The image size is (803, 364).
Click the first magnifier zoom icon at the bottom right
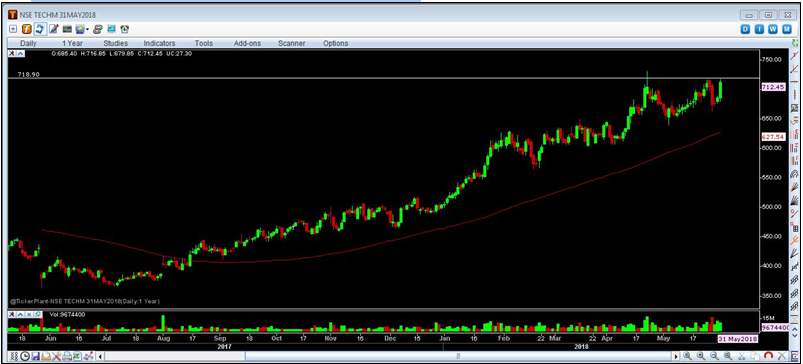click(x=687, y=356)
